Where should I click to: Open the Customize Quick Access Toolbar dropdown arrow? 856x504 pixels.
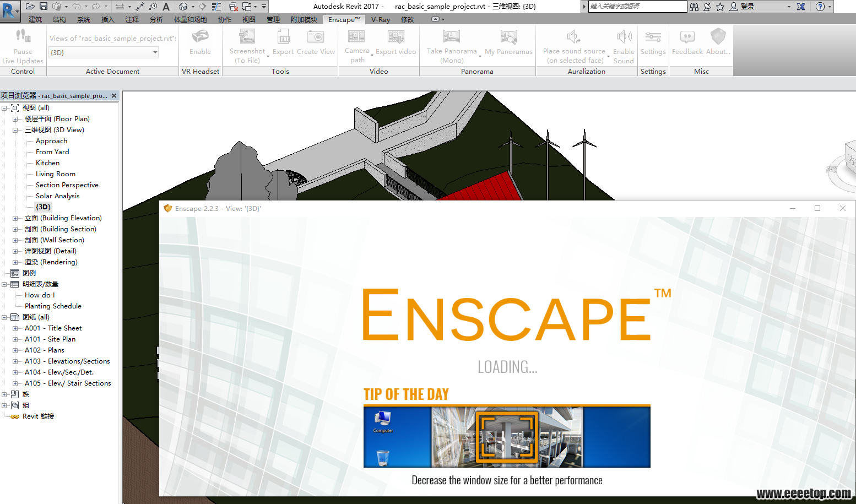[x=264, y=7]
